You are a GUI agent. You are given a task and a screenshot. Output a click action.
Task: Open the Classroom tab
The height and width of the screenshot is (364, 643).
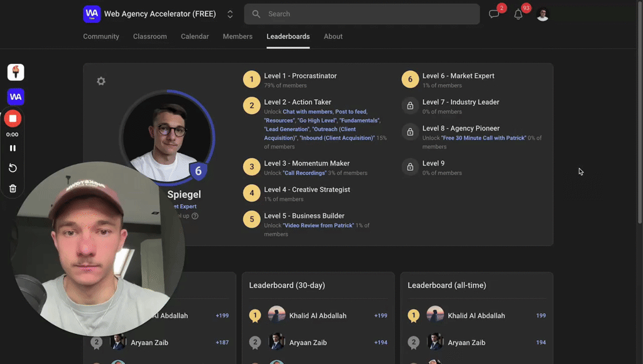coord(149,36)
